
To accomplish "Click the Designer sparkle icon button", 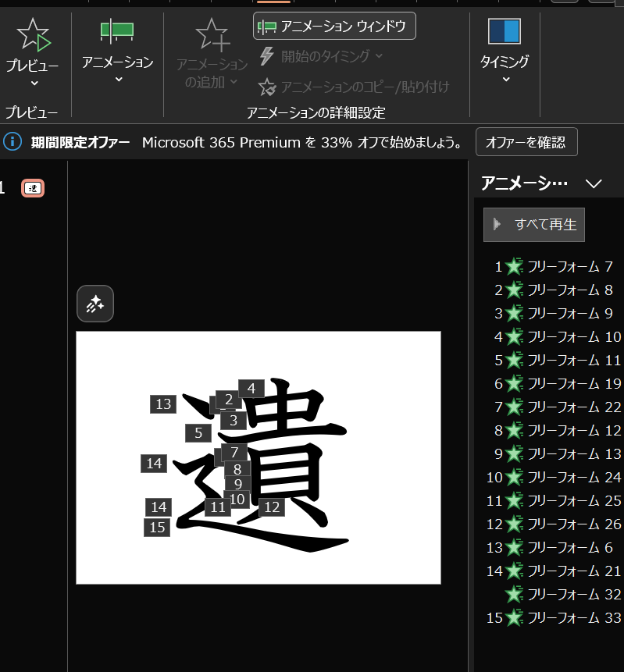I will [95, 304].
